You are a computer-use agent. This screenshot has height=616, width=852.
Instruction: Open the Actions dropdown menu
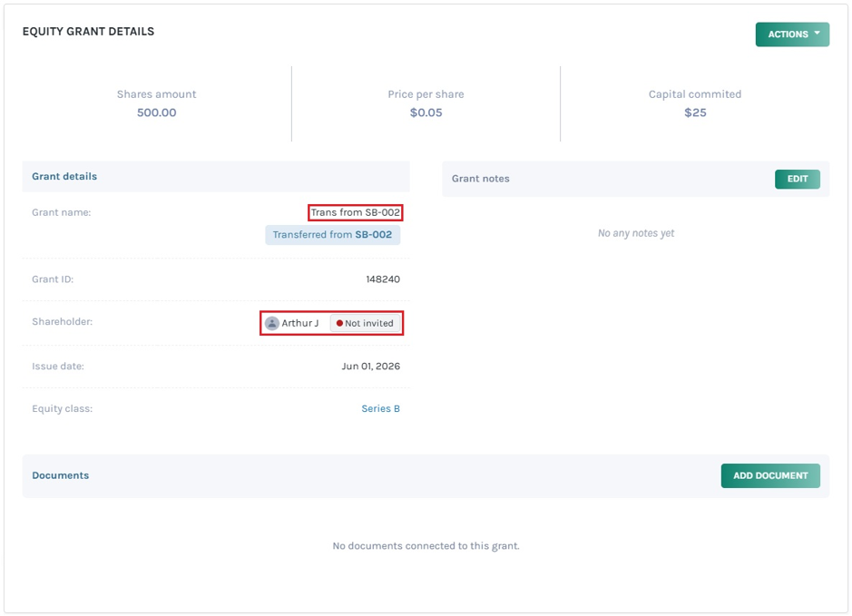792,34
